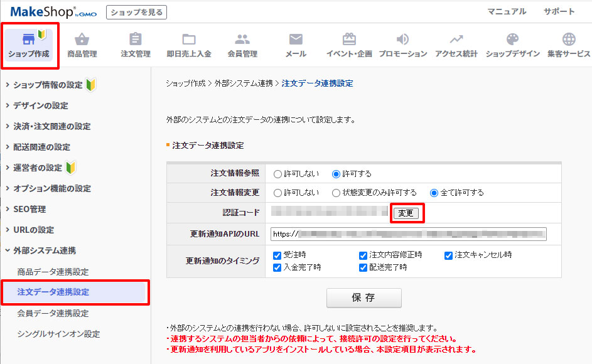The height and width of the screenshot is (364, 592).
Task: Open the 商品管理 shopping basket icon
Action: click(82, 40)
